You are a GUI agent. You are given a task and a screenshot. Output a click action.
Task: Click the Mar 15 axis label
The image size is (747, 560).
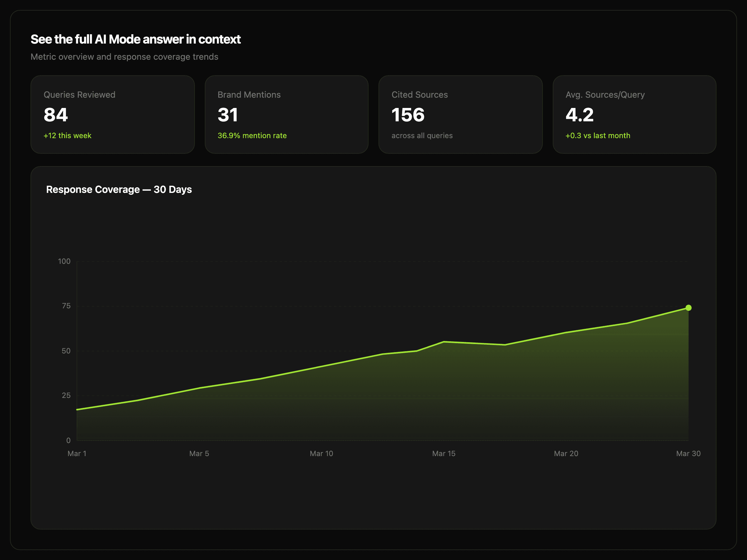pos(444,453)
